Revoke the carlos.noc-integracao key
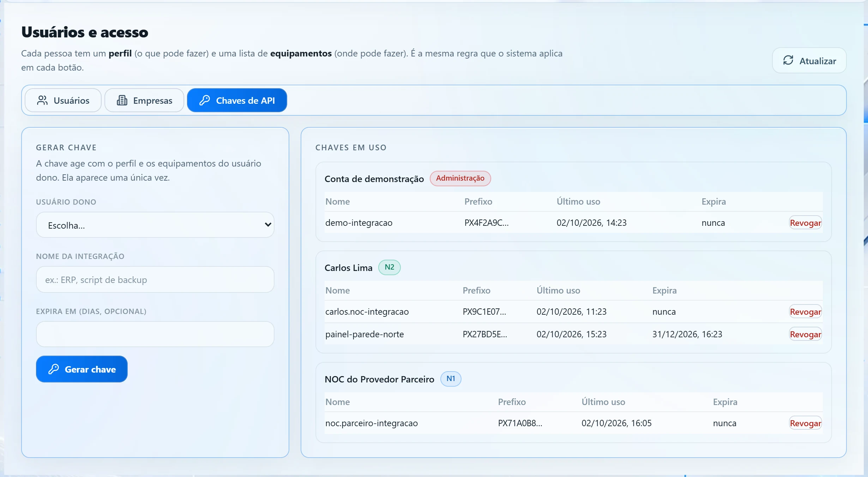The image size is (868, 477). click(x=806, y=312)
